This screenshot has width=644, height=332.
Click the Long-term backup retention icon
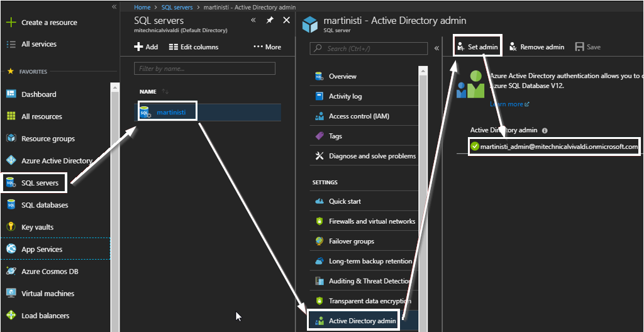point(319,261)
